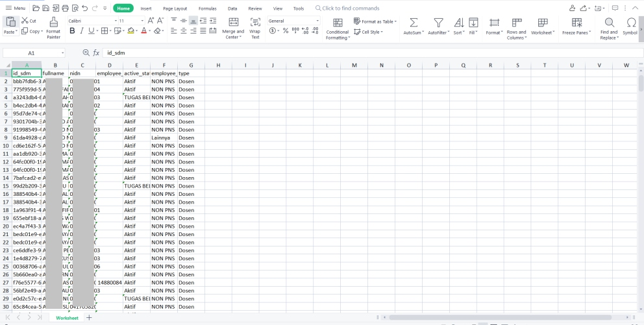Click the Freeze Panes icon
The image size is (644, 325).
pos(576,23)
